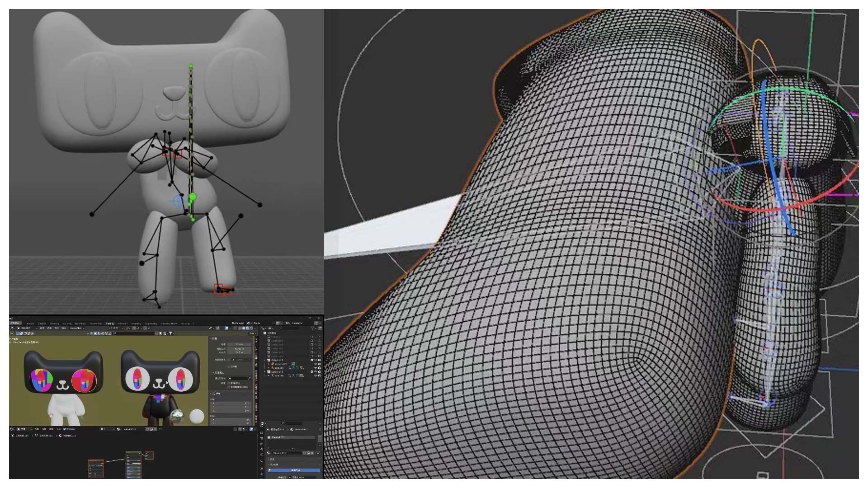Open the transform orientation dropdown
Image resolution: width=868 pixels, height=488 pixels.
116,328
